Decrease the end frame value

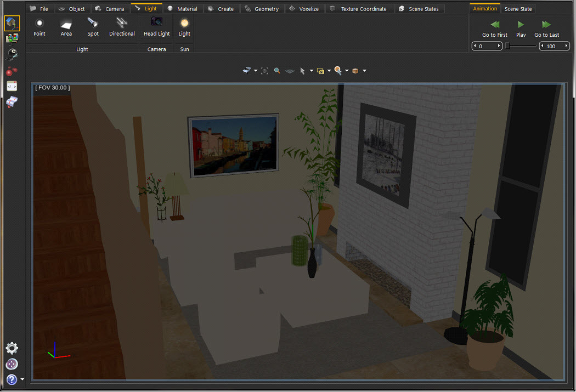(x=543, y=46)
